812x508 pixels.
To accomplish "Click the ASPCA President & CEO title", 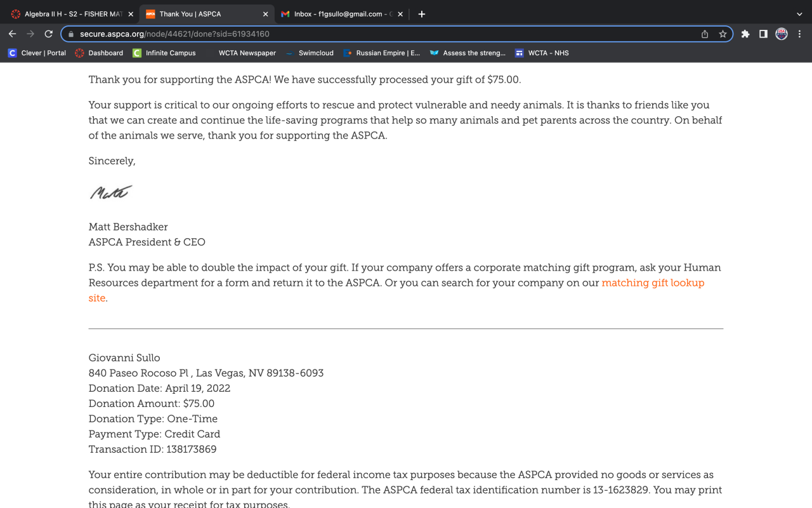I will point(147,242).
